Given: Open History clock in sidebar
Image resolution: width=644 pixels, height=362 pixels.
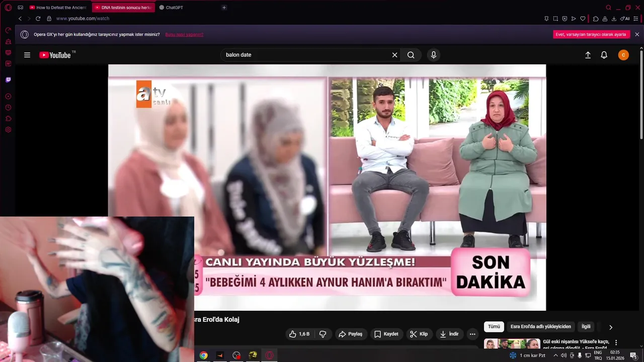Looking at the screenshot, I should tap(8, 108).
